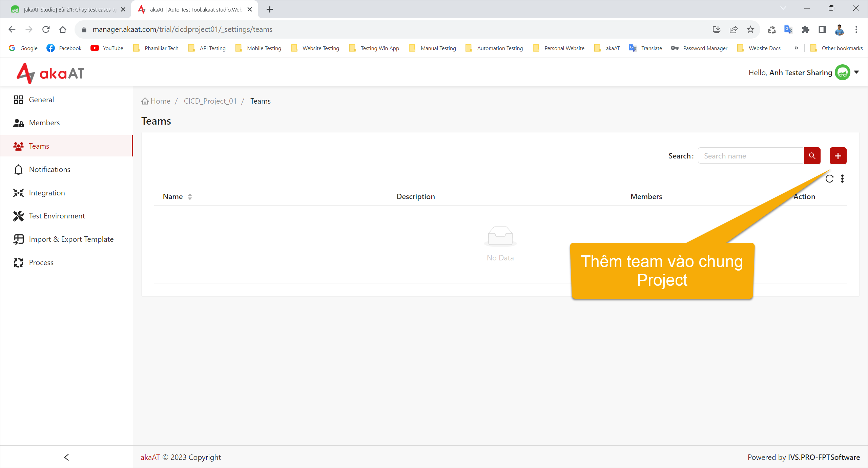Open the Chrome profile avatar

839,29
